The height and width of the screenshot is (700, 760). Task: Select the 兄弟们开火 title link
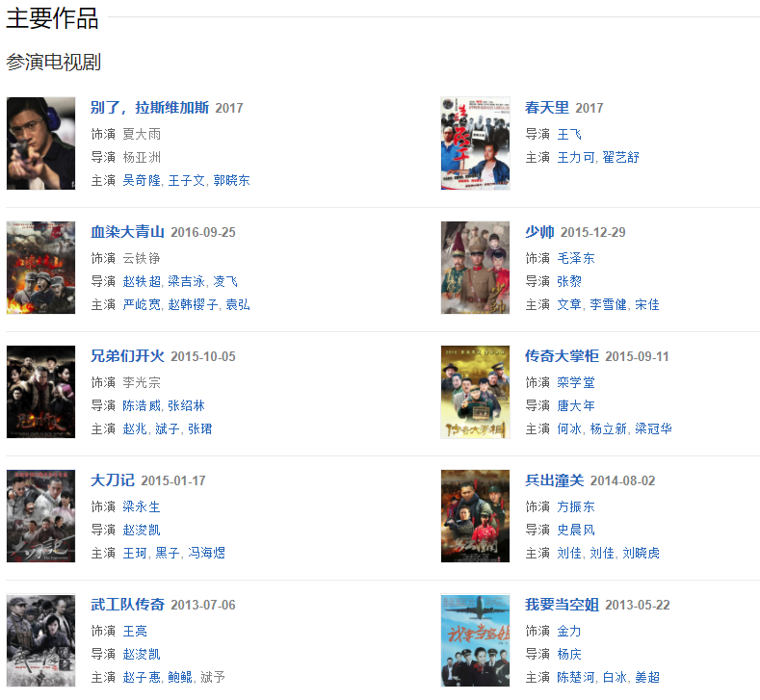coord(127,356)
